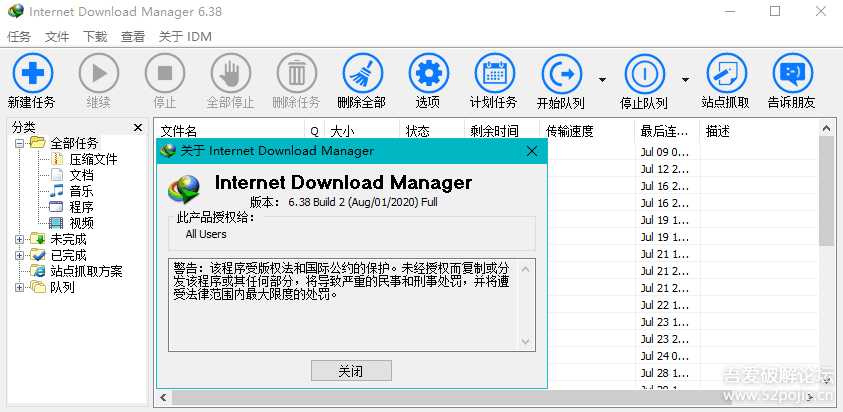The image size is (843, 412).
Task: Click the 'Jul 12 2…' date cell
Action: point(665,169)
